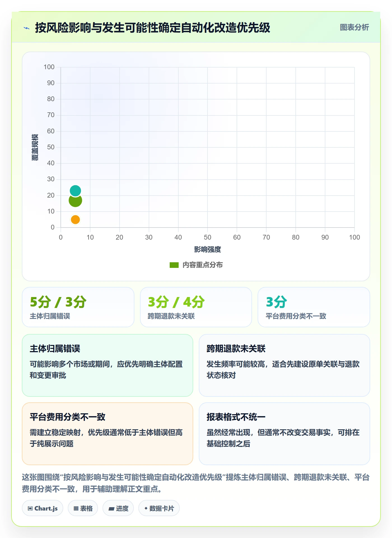Click the bar icon in 进度 chip
Viewport: 392px width, 538px height.
pos(111,509)
